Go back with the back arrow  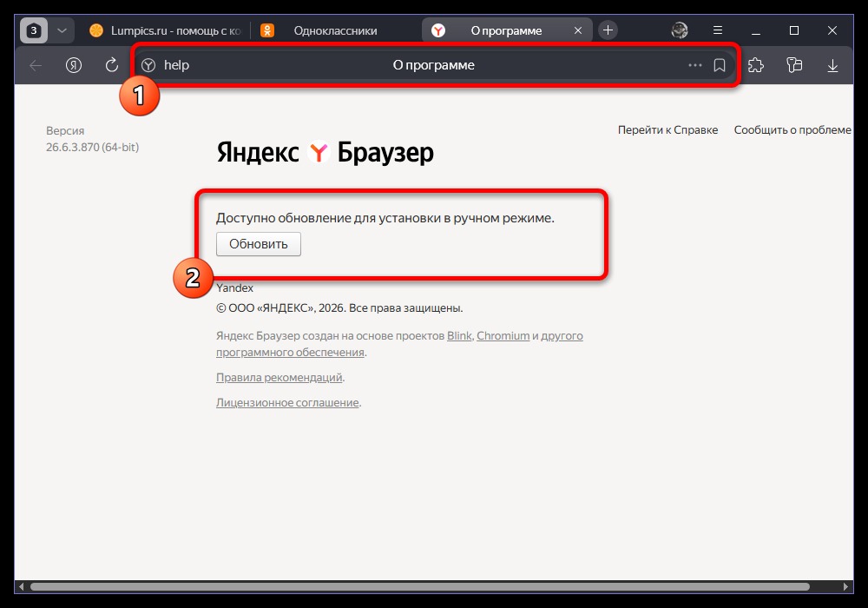(x=36, y=65)
